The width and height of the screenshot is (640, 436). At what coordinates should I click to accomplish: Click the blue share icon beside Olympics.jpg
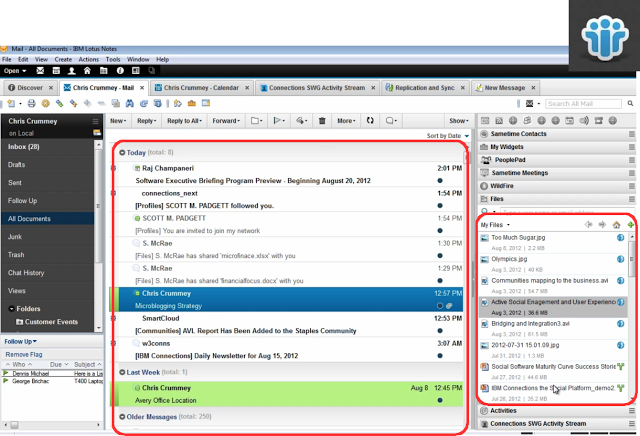pos(620,259)
